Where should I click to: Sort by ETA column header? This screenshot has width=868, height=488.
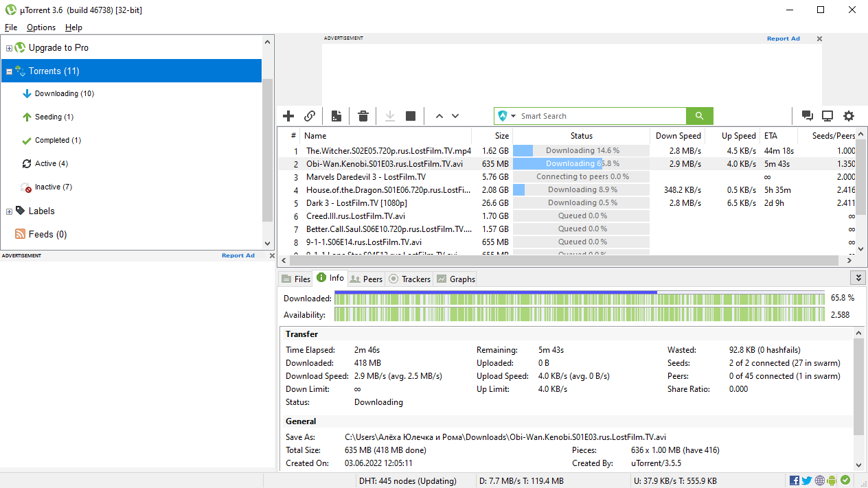coord(779,136)
